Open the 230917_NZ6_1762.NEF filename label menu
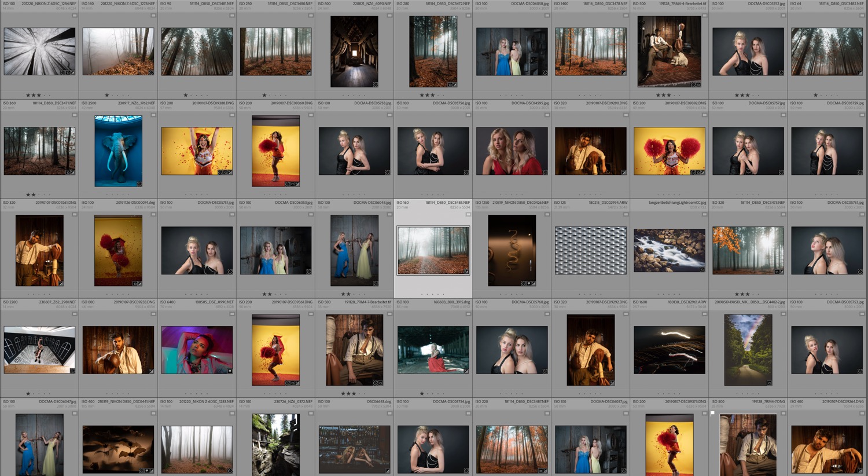The height and width of the screenshot is (476, 868). [136, 103]
